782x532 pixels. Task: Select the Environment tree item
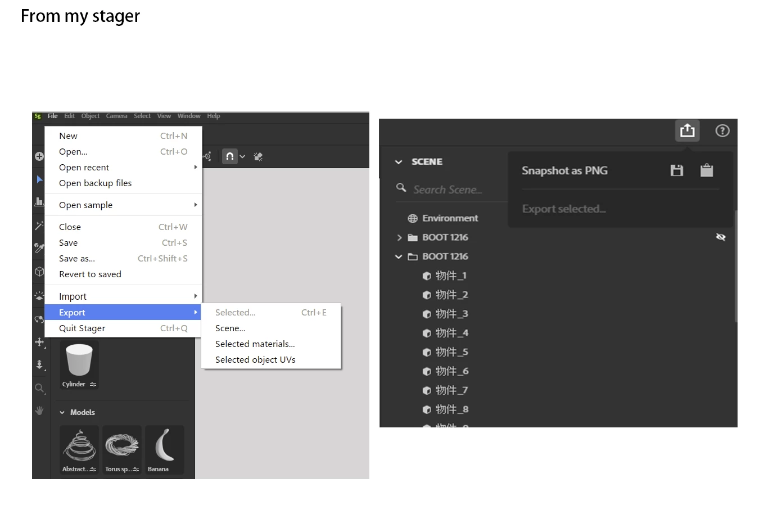[450, 218]
